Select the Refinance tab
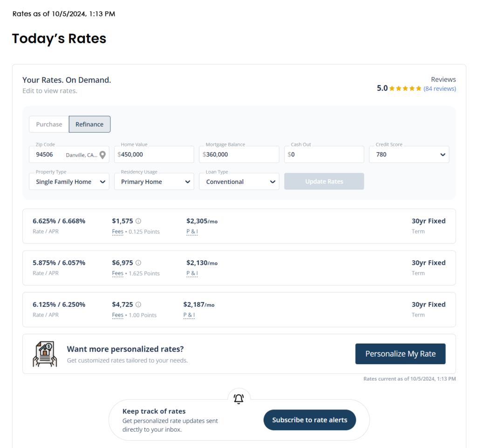The height and width of the screenshot is (448, 477). click(x=89, y=124)
